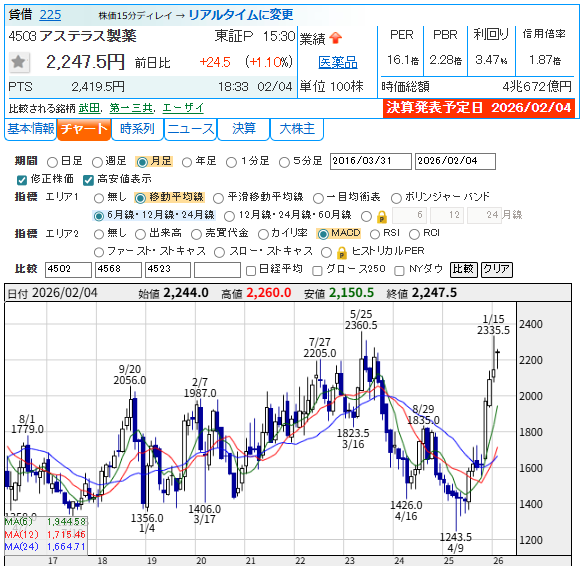Select スロー・ストキャス indicator
Image resolution: width=586 pixels, height=566 pixels.
click(x=219, y=252)
